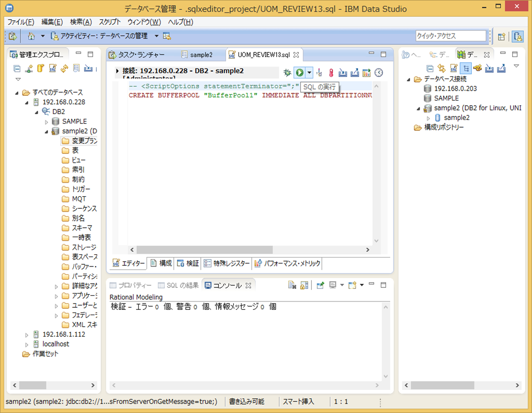Image resolution: width=532 pixels, height=413 pixels.
Task: Open the Administration Explorer view menu triangle
Action: [18, 79]
